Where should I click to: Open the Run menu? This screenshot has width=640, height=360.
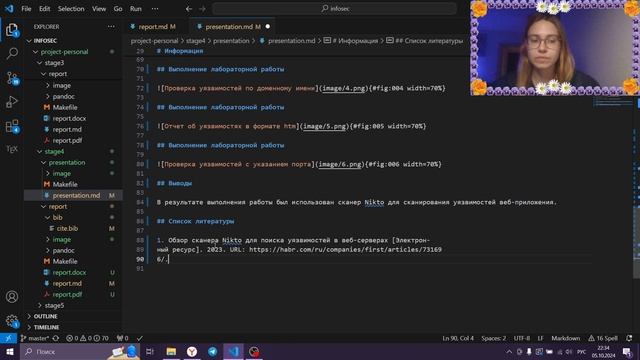(x=136, y=9)
